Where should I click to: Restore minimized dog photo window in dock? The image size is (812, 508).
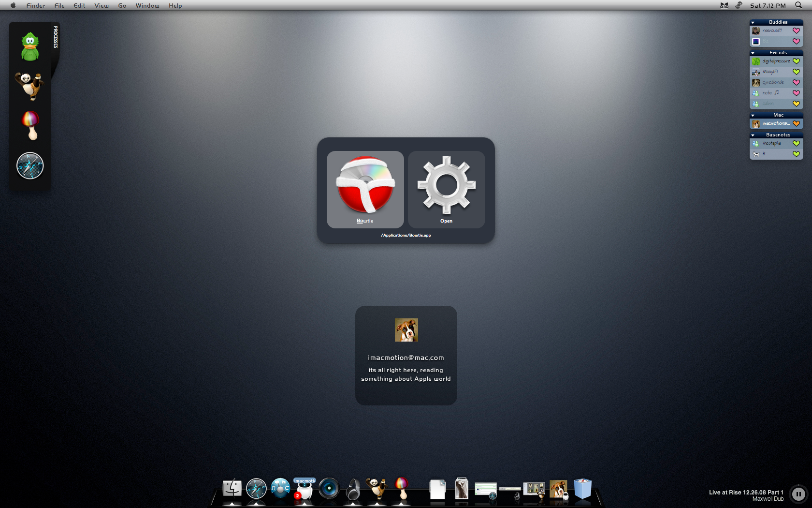(x=559, y=489)
